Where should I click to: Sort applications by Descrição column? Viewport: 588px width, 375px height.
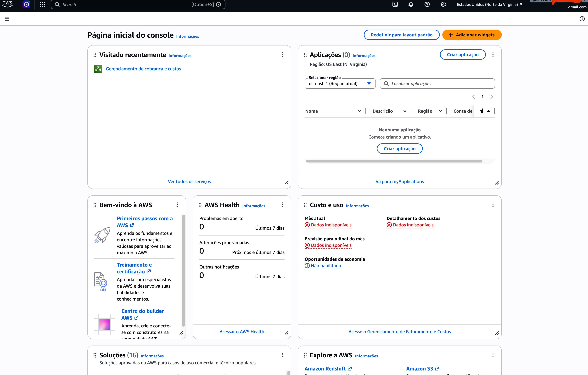(x=405, y=111)
